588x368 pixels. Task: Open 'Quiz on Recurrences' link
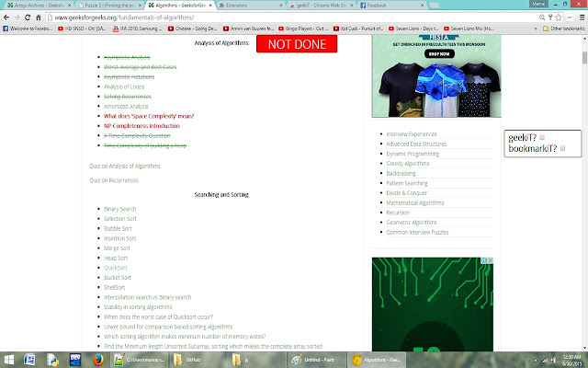[114, 180]
